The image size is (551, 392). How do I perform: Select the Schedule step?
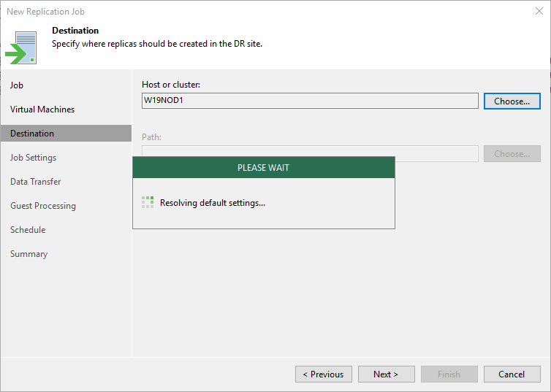pos(28,230)
